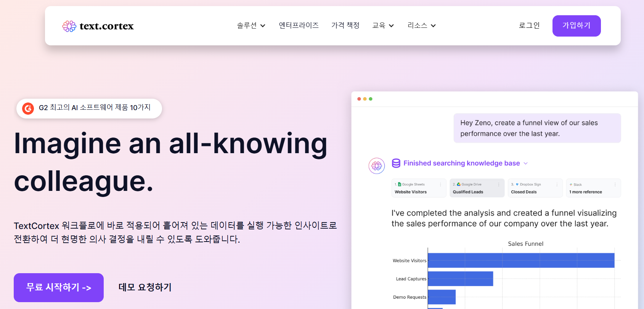Click the 무료 시작하기 button
Image resolution: width=644 pixels, height=309 pixels.
pos(59,288)
